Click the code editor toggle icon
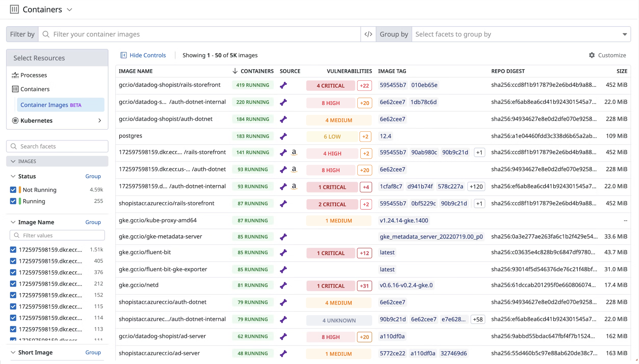Screen dimensions: 639x364 click(x=368, y=34)
